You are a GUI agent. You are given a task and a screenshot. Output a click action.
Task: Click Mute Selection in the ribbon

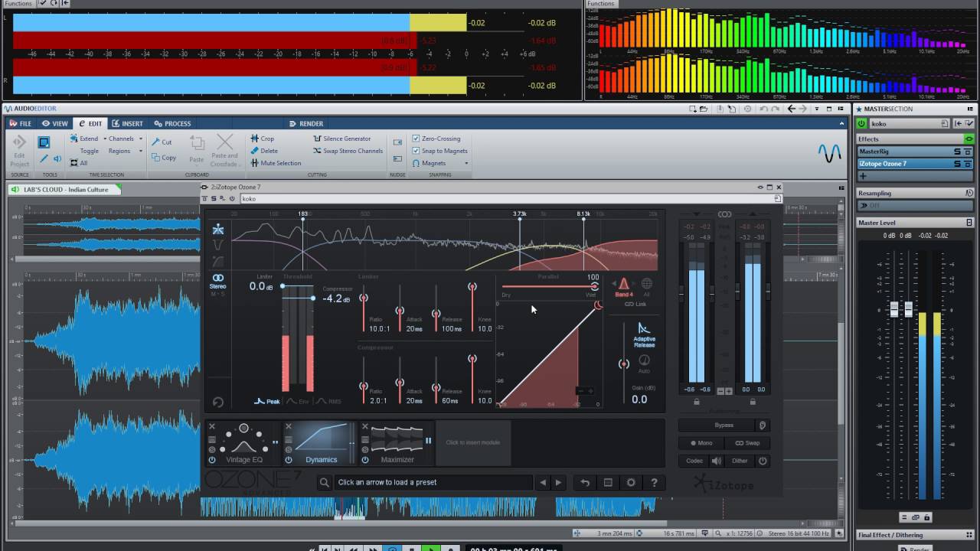[276, 163]
